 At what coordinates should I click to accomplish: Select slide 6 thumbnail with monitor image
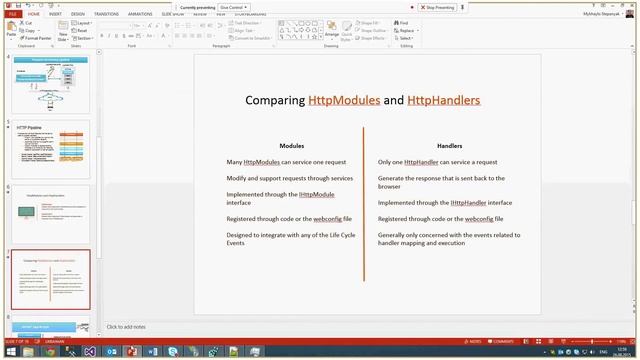tap(51, 214)
